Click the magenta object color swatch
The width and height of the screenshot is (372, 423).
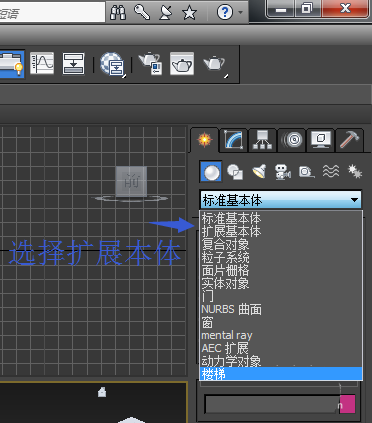click(x=347, y=404)
